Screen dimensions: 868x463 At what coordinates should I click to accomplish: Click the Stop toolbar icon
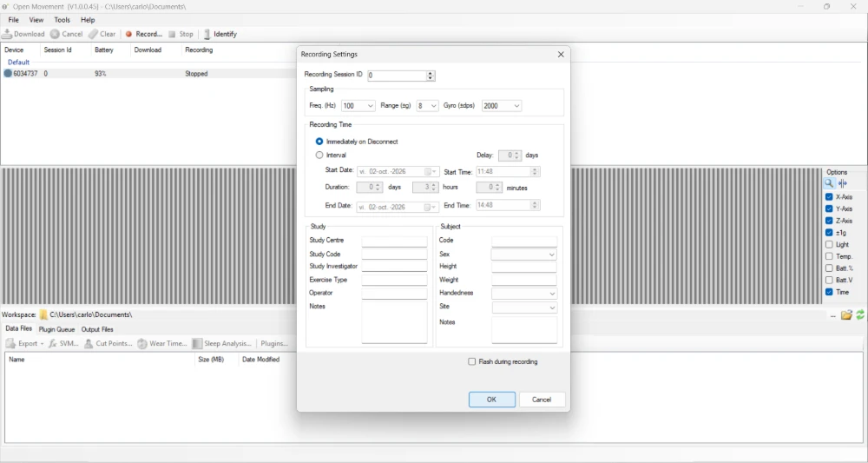(x=172, y=34)
